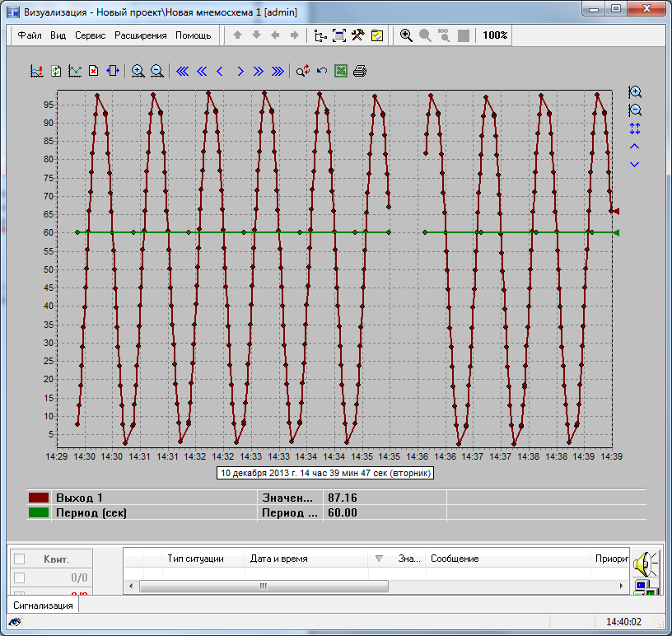Switch to the Сигнализация tab

click(43, 606)
